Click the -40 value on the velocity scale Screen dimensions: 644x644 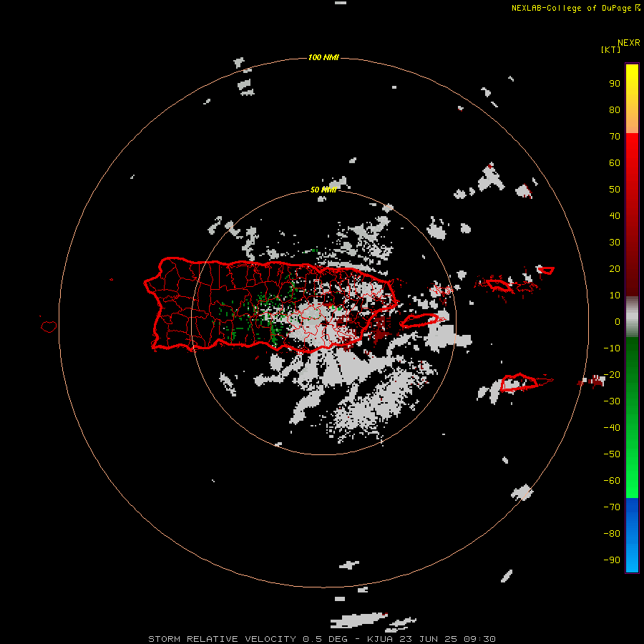point(612,428)
